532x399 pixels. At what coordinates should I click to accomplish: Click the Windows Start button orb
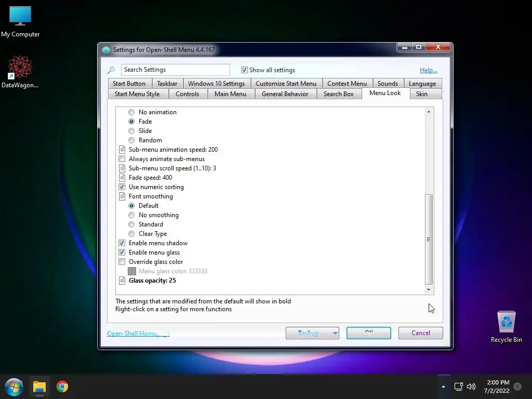coord(14,387)
